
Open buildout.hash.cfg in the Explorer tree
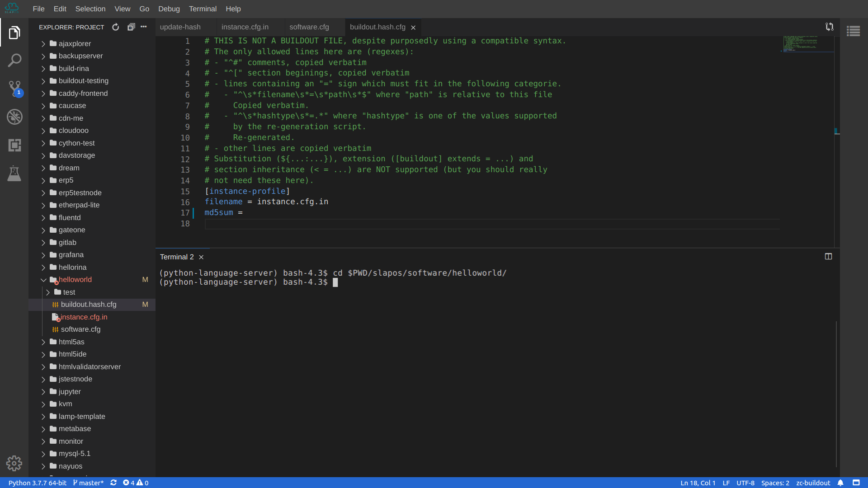[x=92, y=305]
